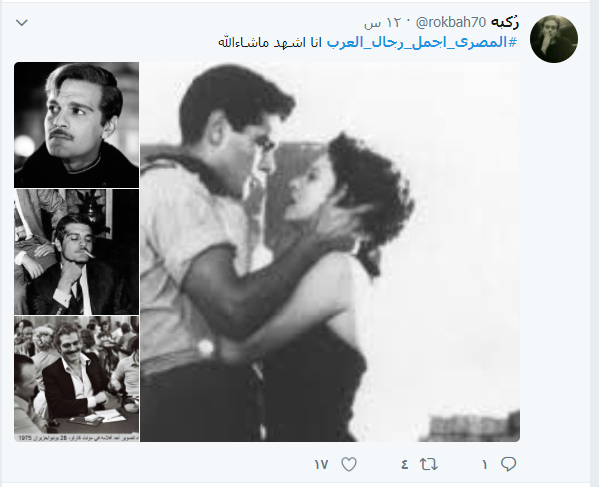Image resolution: width=599 pixels, height=487 pixels.
Task: Click the display name رُكبه
Action: 505,23
